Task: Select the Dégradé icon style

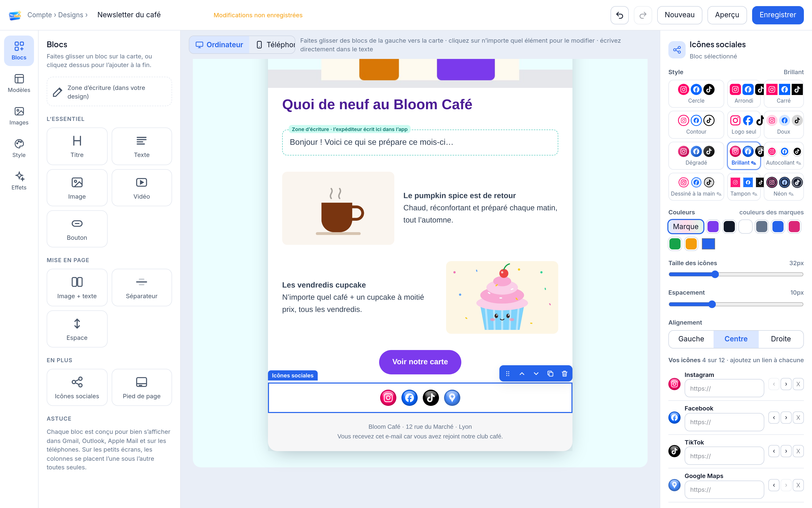Action: point(696,155)
